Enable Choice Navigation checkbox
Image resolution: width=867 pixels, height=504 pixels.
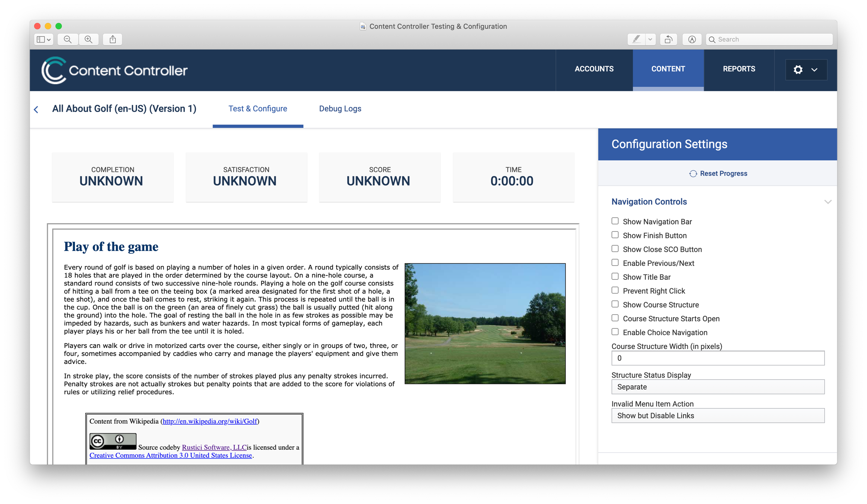(615, 332)
